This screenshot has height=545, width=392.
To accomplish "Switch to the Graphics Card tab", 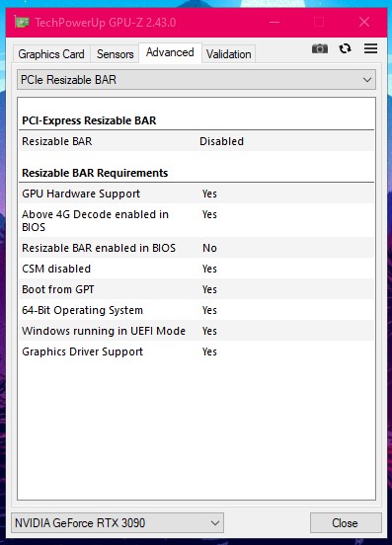I will pos(51,54).
